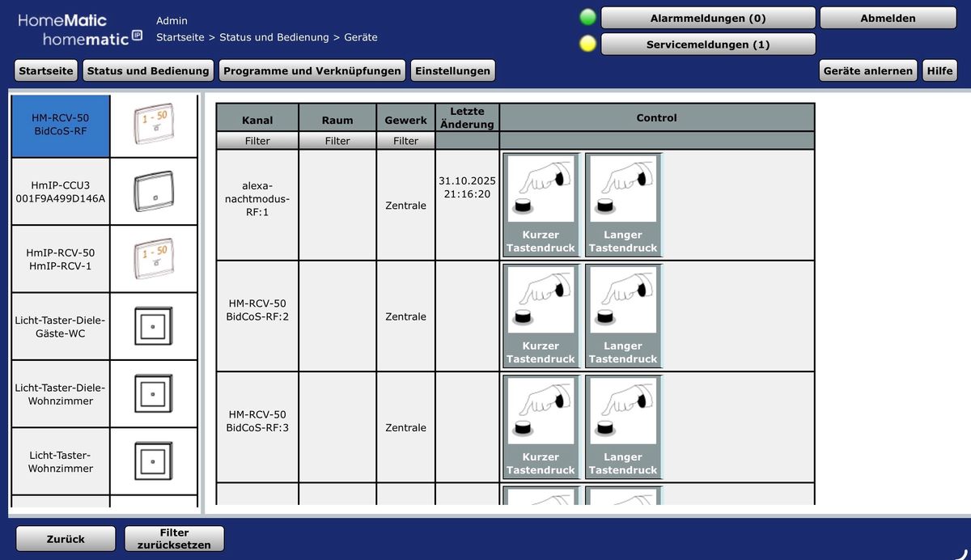Click the HM-RCV-50 BidCoS-RF device thumbnail

coord(154,125)
